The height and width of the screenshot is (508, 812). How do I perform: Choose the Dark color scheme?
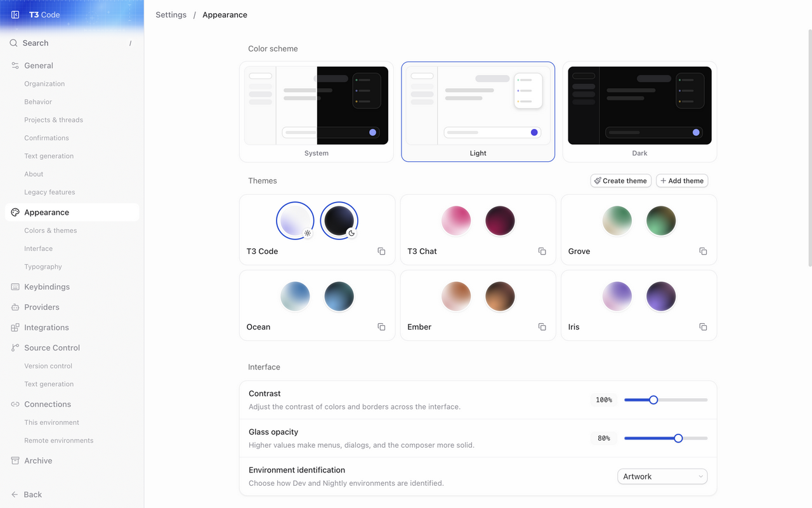point(639,112)
